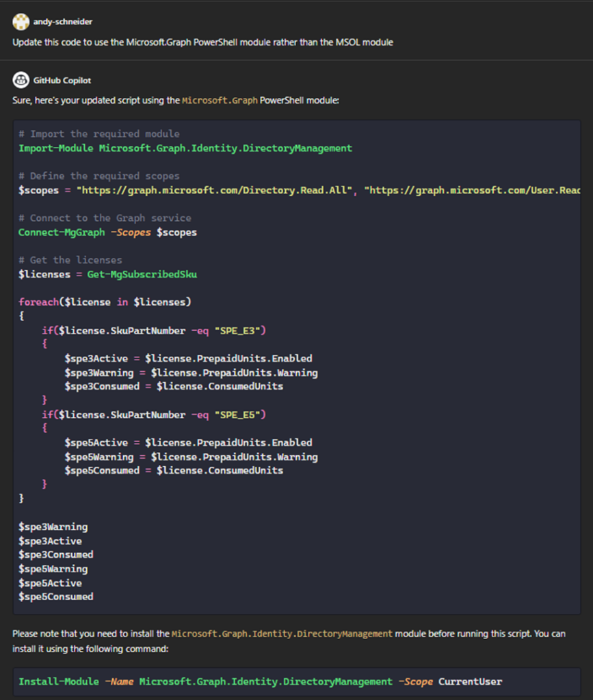The image size is (593, 700).
Task: Click the standalone $spe5Warning output line
Action: coord(53,569)
